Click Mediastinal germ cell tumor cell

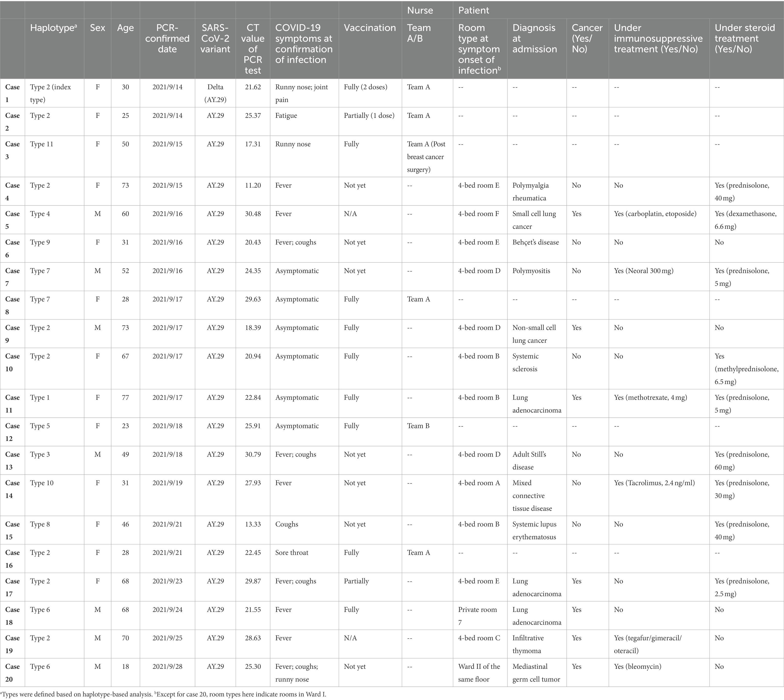(536, 673)
